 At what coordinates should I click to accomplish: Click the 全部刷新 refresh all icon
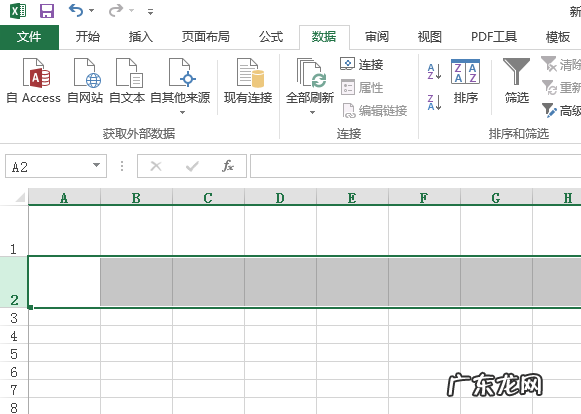tap(310, 73)
